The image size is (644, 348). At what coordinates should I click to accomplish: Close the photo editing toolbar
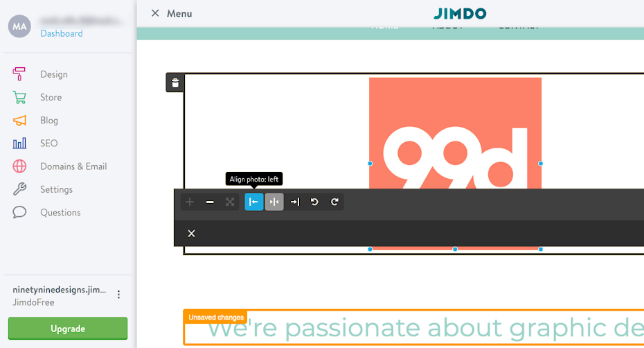pos(192,234)
